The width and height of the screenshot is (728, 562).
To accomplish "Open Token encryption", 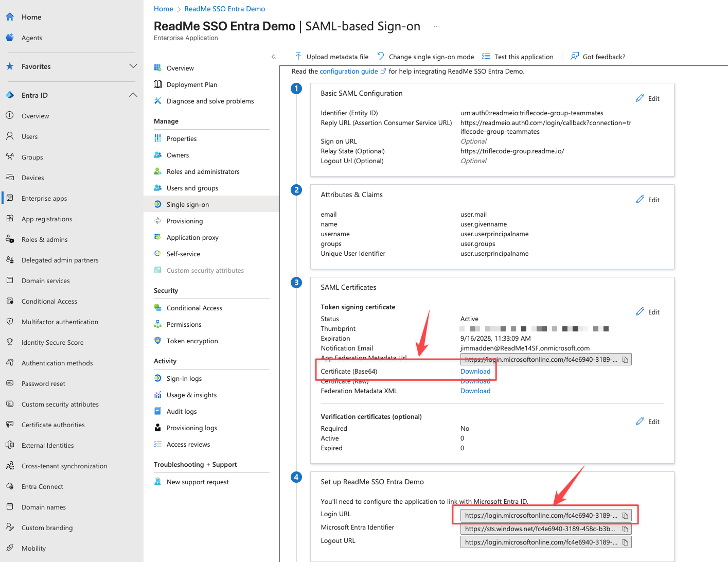I will click(192, 341).
